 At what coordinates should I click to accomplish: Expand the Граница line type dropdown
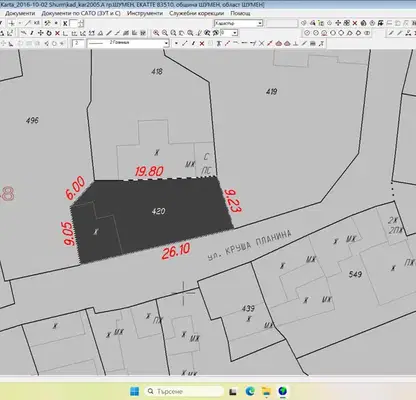128,43
